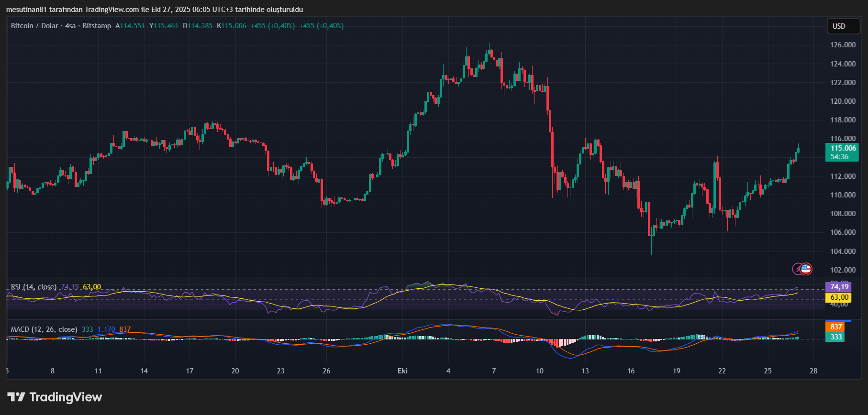Click the +455 (+0,40%) price change value
The width and height of the screenshot is (868, 415).
click(272, 26)
